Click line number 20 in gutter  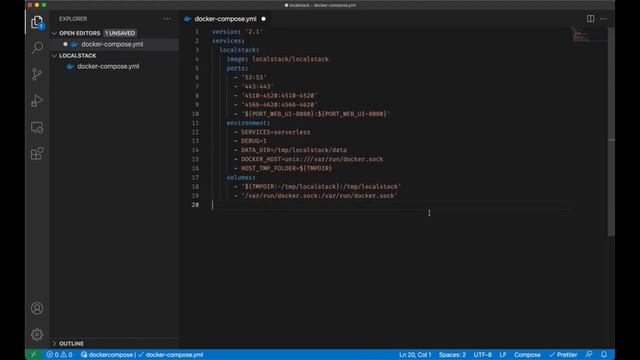coord(195,205)
